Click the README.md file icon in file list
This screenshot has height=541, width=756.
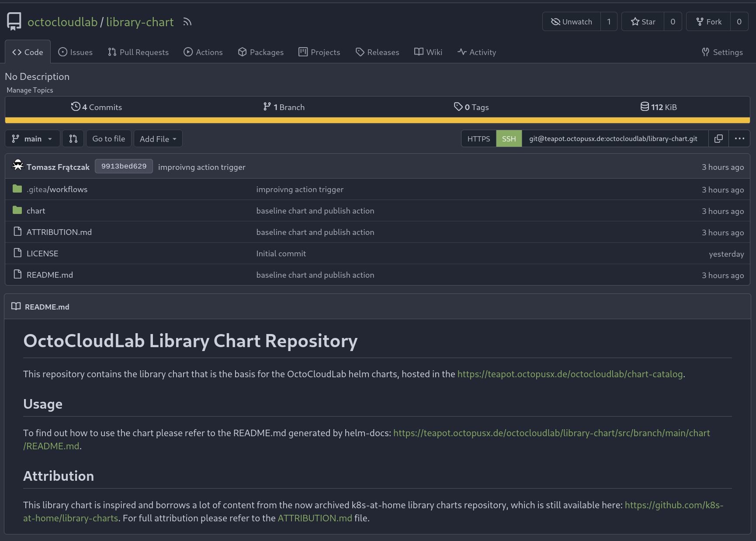click(x=17, y=274)
